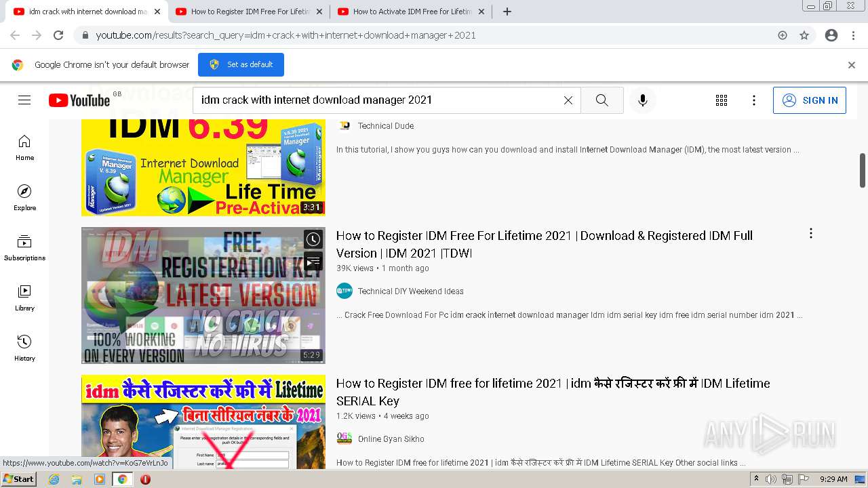Open File Explorer from taskbar

tap(77, 479)
